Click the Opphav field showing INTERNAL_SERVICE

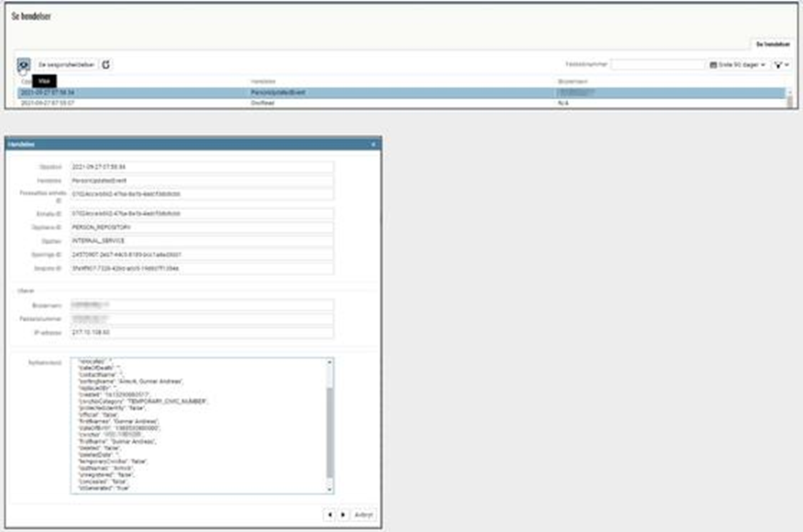(202, 239)
